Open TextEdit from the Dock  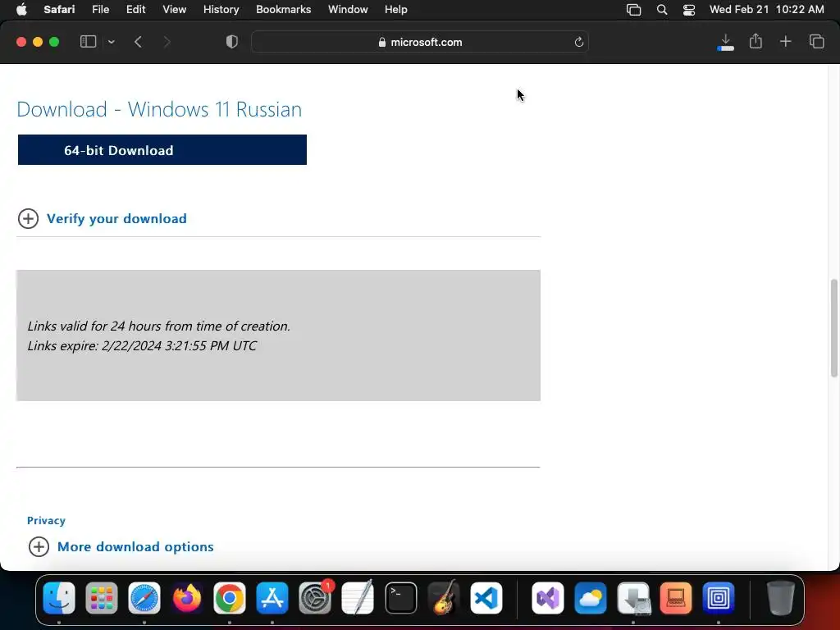[358, 598]
